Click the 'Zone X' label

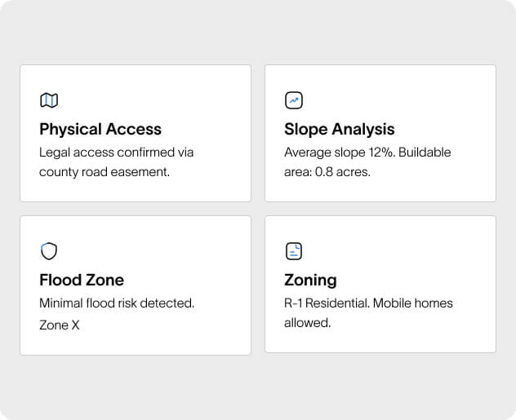click(x=60, y=325)
